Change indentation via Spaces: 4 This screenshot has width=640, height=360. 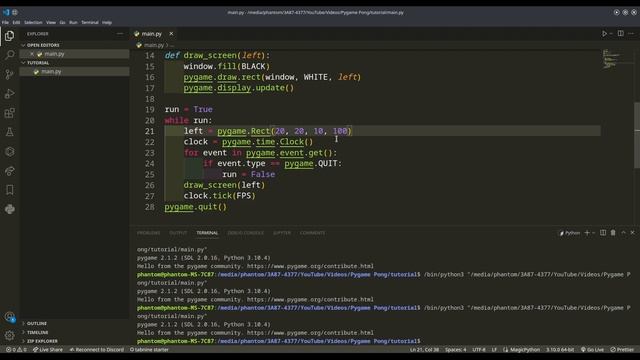tap(456, 349)
